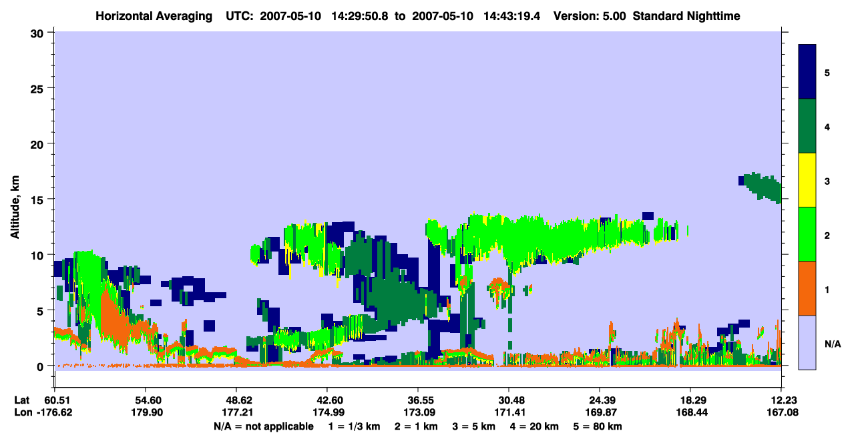Click longitude value 169.87
The image size is (868, 445).
(x=600, y=412)
